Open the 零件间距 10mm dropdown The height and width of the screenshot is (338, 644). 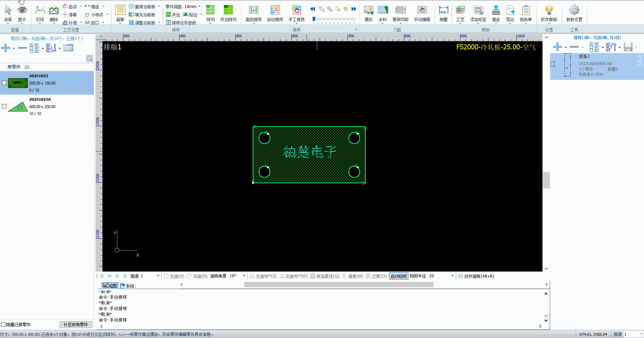199,6
